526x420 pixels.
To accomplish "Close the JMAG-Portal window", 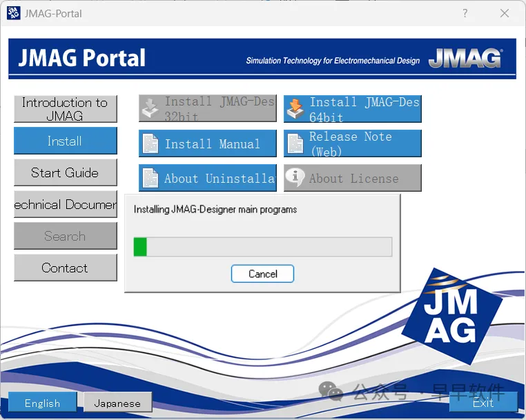I will tap(505, 13).
